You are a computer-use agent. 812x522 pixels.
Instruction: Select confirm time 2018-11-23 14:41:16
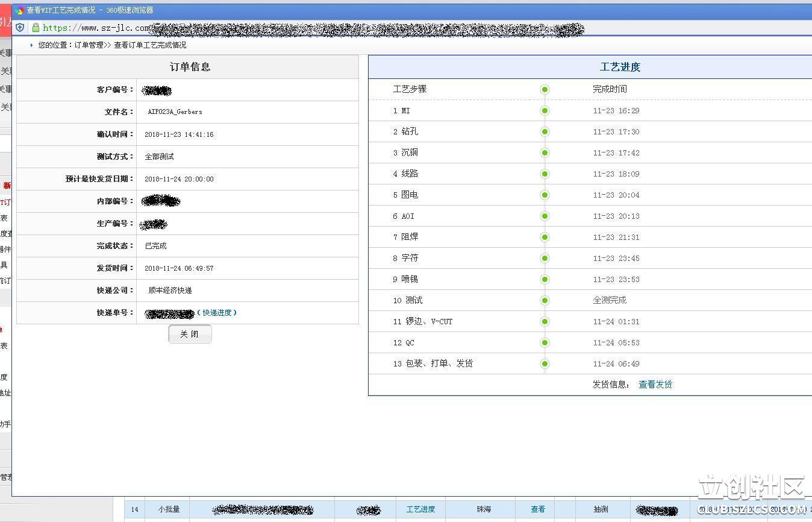tap(179, 134)
